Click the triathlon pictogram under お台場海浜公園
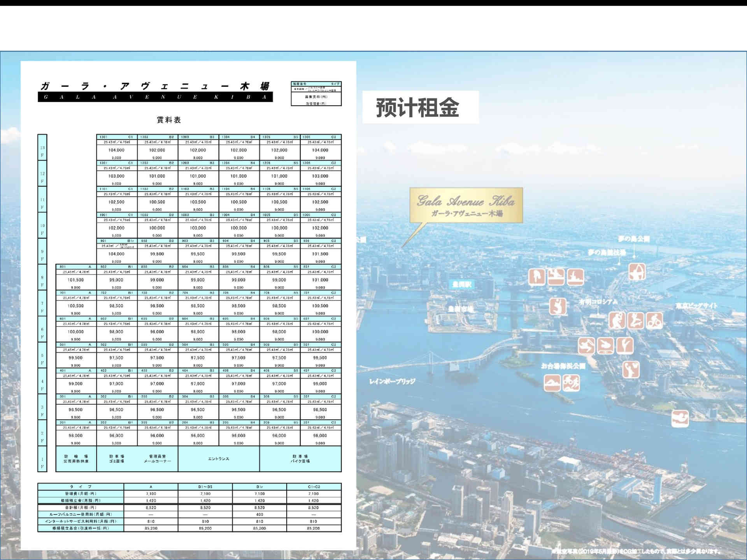 [571, 383]
